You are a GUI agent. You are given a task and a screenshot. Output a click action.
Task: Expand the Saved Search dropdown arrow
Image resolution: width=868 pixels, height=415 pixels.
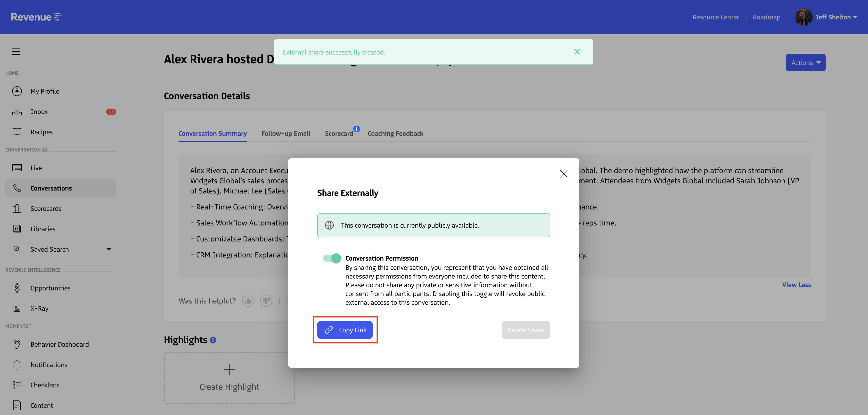pyautogui.click(x=109, y=249)
